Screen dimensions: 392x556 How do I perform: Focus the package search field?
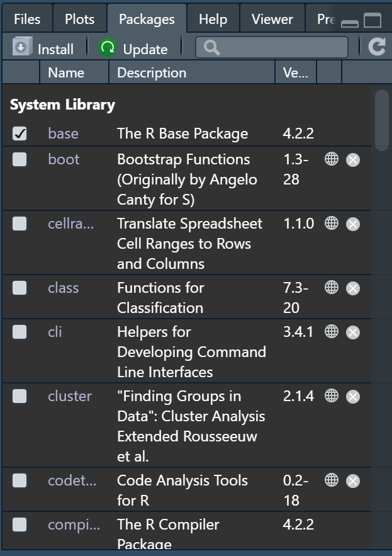[271, 47]
